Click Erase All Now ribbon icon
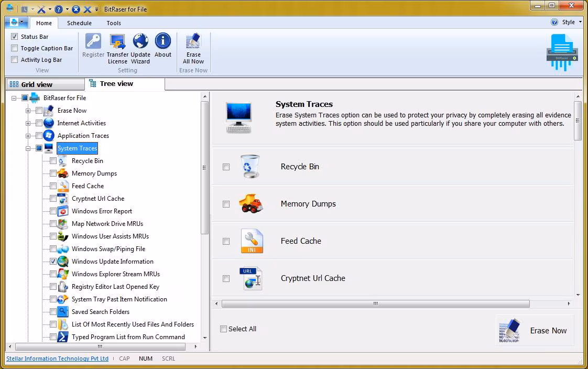Screen dimensions: 588x369 tap(193, 49)
